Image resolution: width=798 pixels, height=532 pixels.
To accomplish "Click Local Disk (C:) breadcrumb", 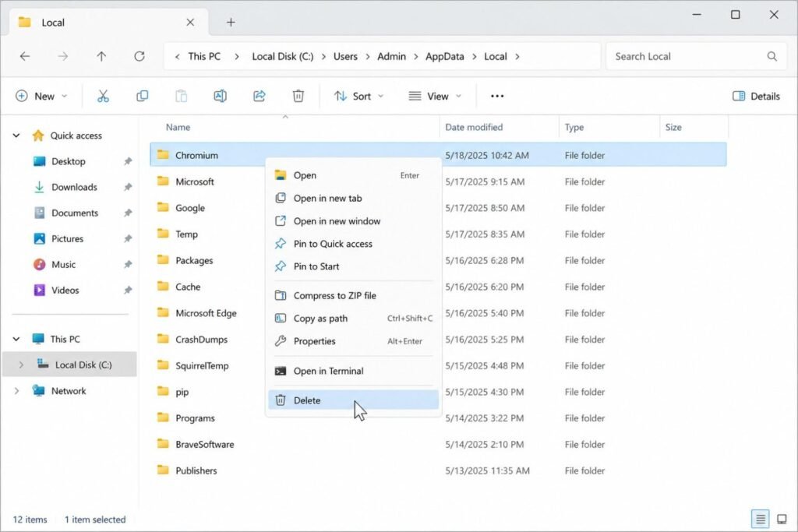I will (282, 56).
